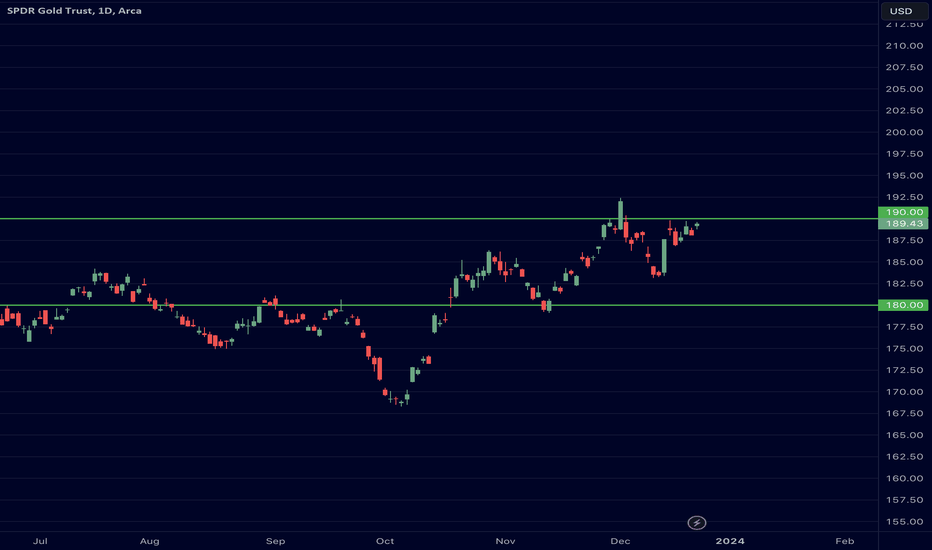Select the green 190.00 price line label
Screen dimensions: 932x550
[x=903, y=212]
